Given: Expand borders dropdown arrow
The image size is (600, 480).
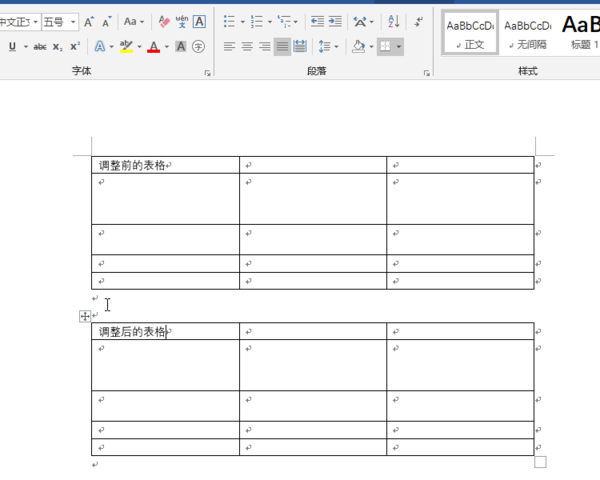Looking at the screenshot, I should pyautogui.click(x=399, y=47).
